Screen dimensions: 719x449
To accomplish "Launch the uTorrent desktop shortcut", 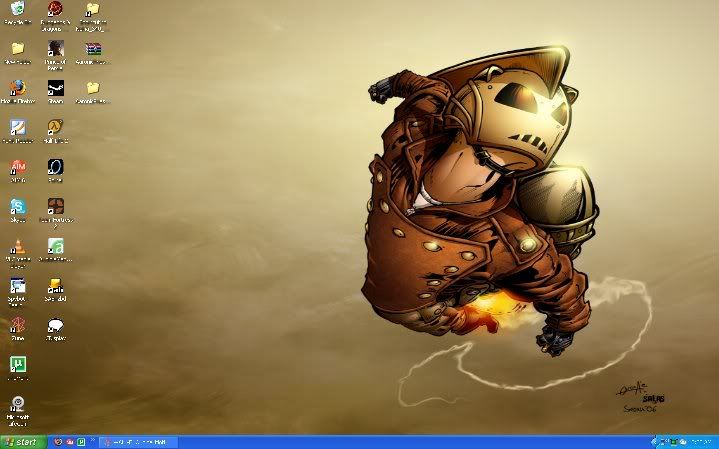I will click(18, 369).
